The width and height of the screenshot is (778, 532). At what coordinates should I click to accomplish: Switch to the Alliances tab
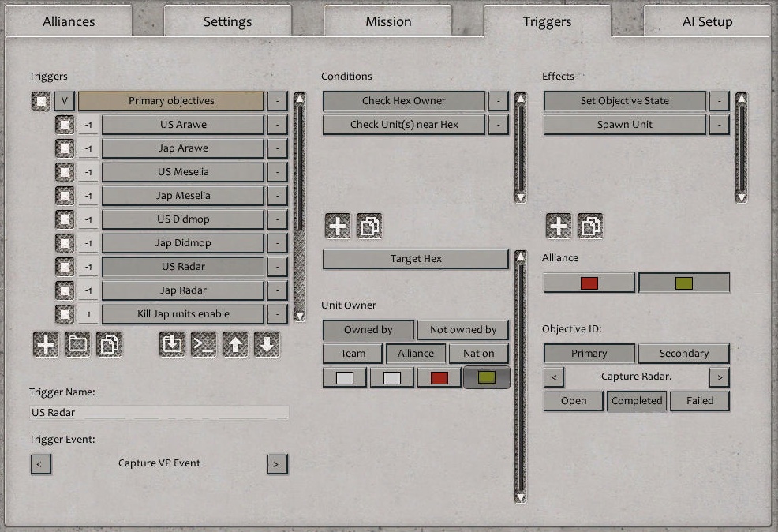pyautogui.click(x=69, y=21)
